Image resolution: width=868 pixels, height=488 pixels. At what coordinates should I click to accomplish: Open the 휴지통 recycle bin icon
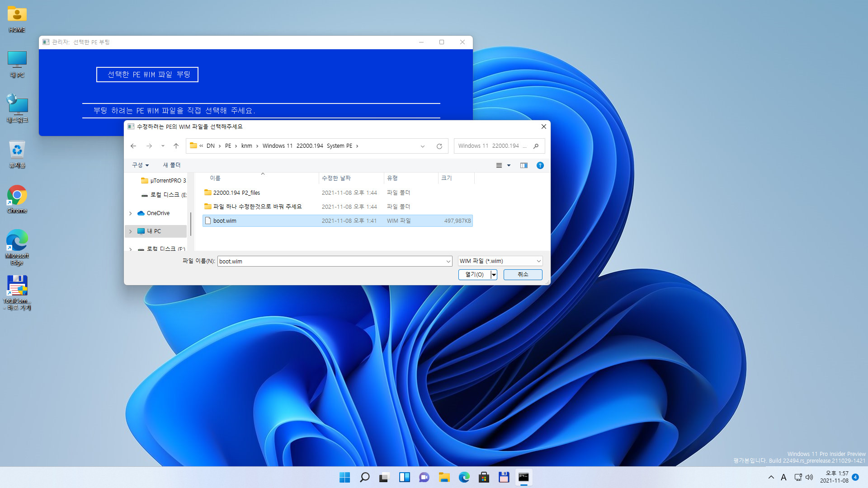pos(17,154)
